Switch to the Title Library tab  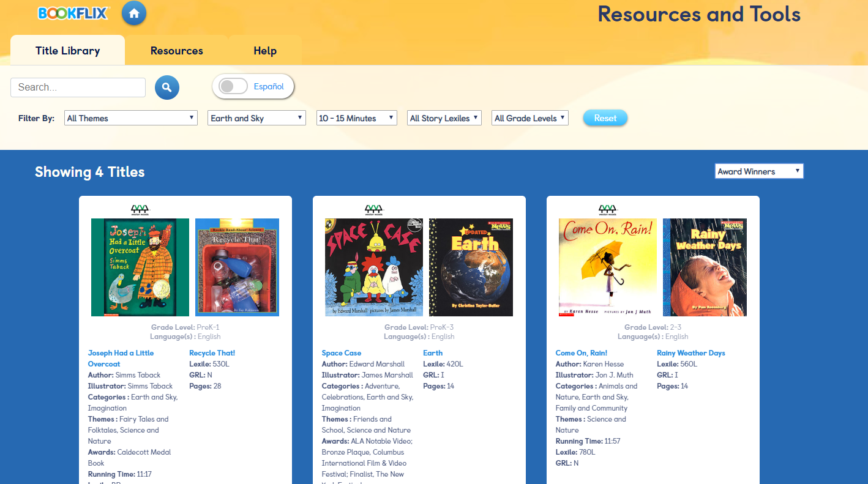(x=67, y=51)
